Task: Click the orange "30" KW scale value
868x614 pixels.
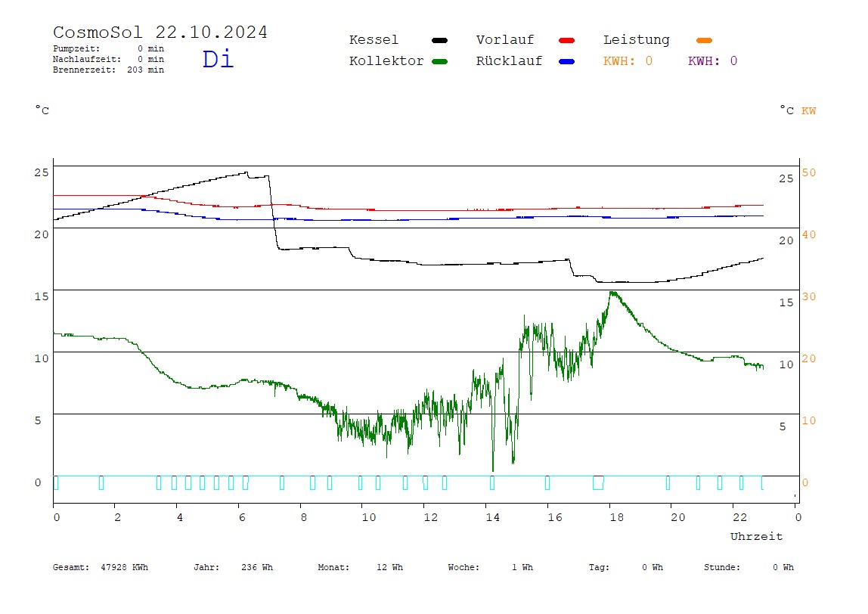Action: (x=809, y=296)
